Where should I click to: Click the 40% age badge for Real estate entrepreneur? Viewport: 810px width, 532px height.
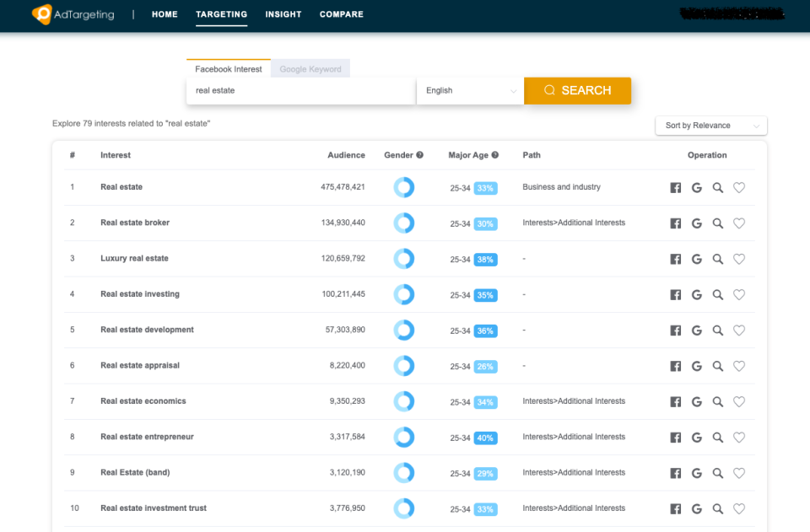pos(485,438)
